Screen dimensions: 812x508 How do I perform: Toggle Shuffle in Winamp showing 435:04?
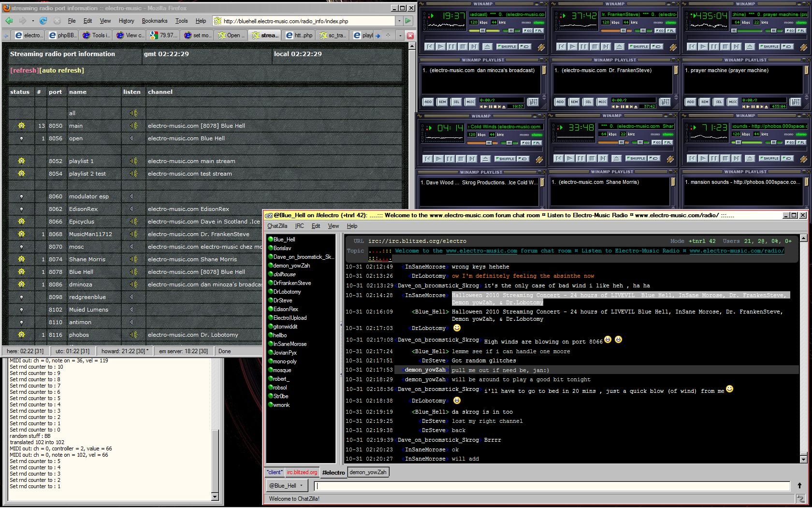(769, 47)
